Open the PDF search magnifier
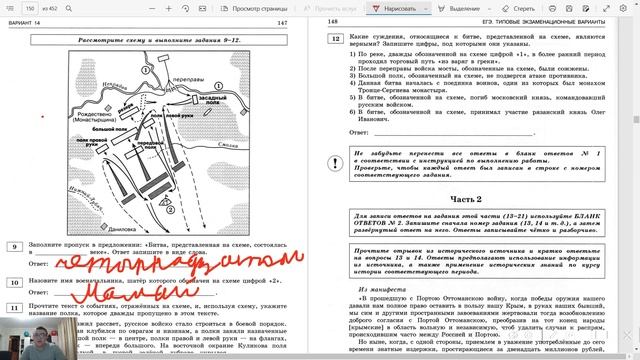Viewport: 640px width, 360px height. [x=69, y=8]
